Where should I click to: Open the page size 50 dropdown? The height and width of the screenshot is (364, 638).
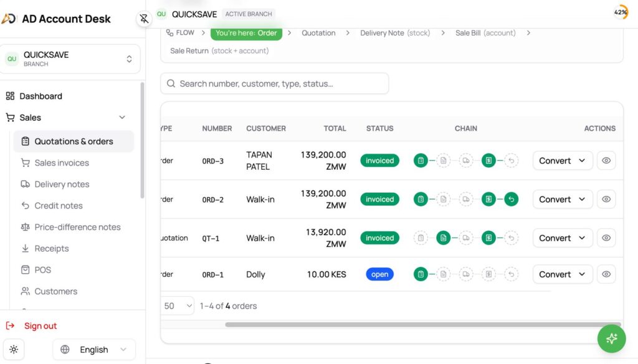point(178,306)
